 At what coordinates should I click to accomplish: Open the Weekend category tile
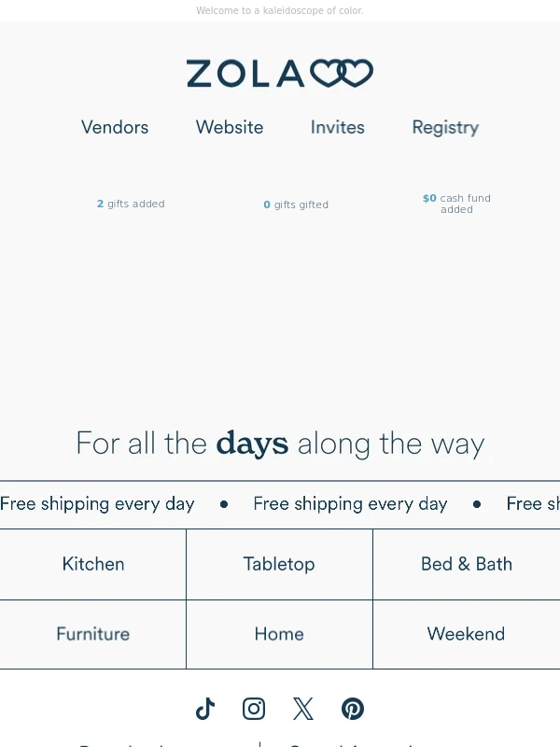point(467,634)
